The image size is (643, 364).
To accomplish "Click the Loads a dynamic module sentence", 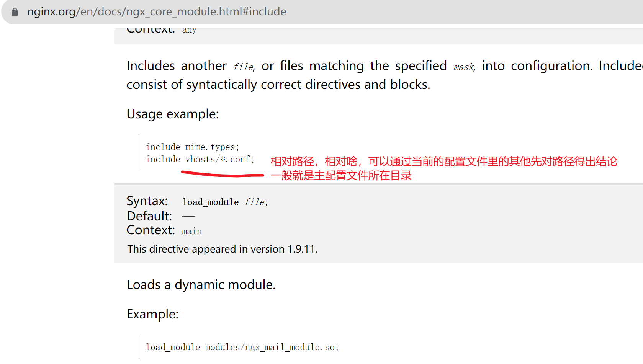I will point(201,284).
